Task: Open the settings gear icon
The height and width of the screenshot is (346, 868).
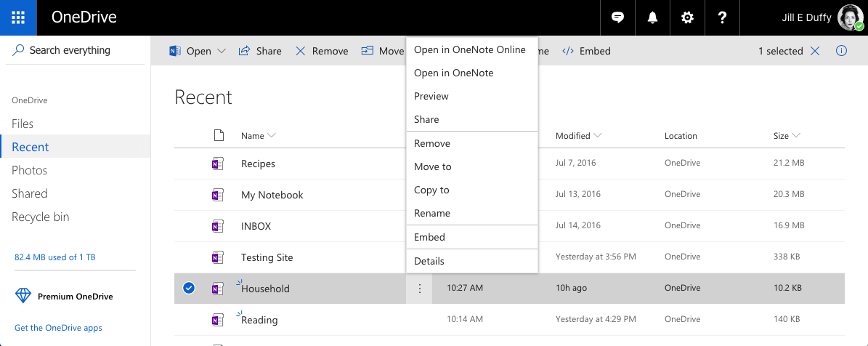Action: (687, 17)
